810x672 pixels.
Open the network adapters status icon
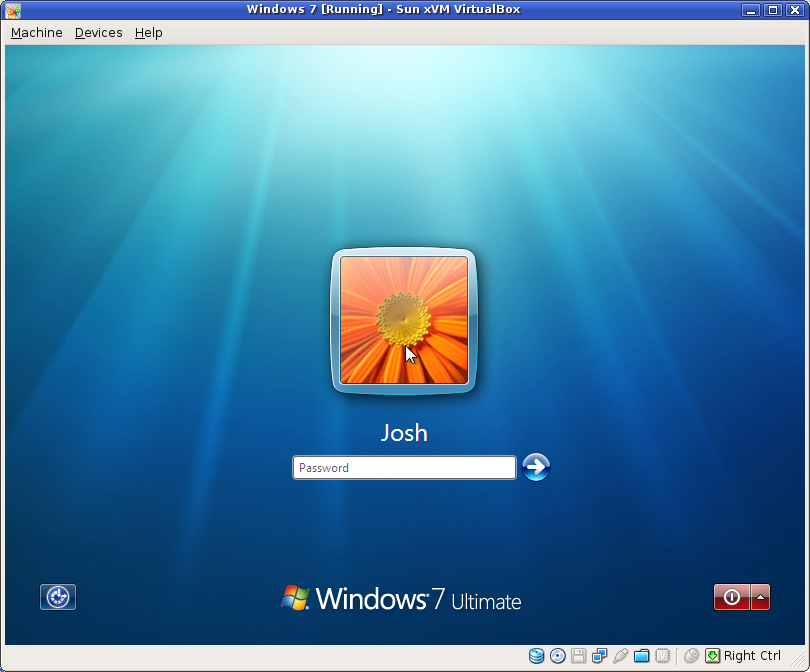[600, 656]
